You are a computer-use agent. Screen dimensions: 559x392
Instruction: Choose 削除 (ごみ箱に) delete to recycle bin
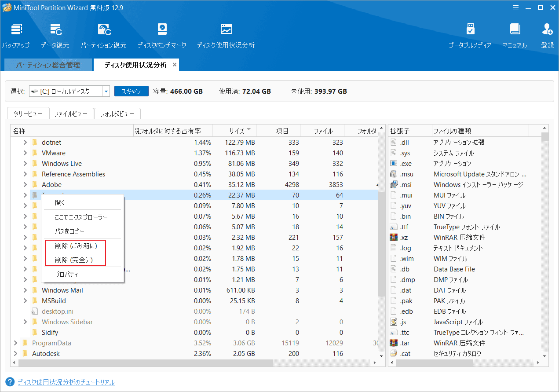(x=83, y=246)
